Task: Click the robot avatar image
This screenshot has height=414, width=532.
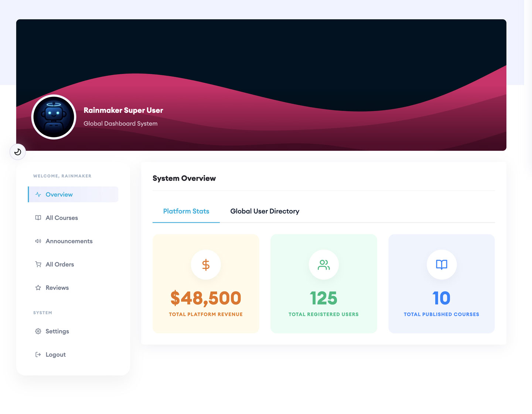Action: coord(54,117)
